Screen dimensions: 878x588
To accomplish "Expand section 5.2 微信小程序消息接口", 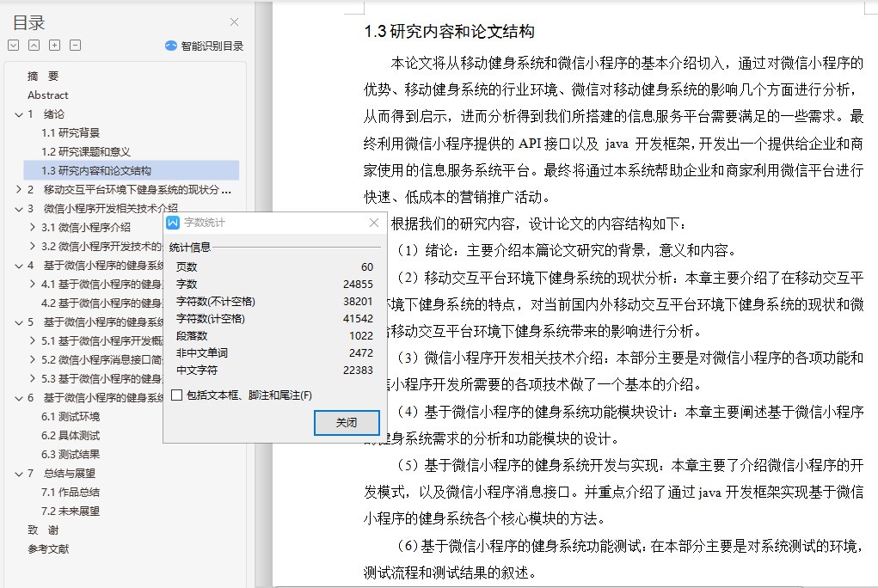I will (33, 360).
